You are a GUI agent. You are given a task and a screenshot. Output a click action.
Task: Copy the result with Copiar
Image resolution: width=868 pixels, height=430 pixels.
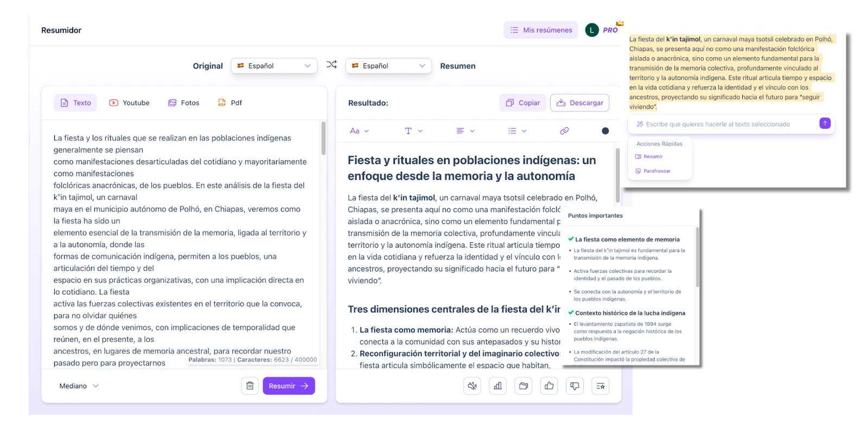[523, 102]
